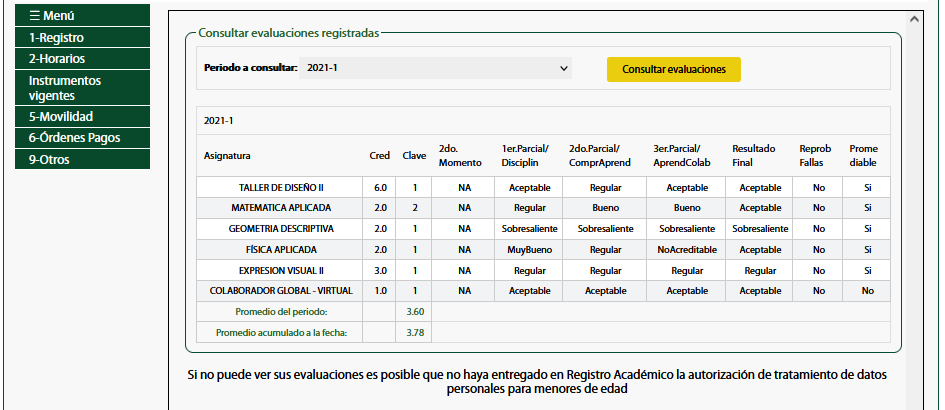This screenshot has height=410, width=945.
Task: Click the 2do.Parcial/ComprAprend column header
Action: [600, 156]
